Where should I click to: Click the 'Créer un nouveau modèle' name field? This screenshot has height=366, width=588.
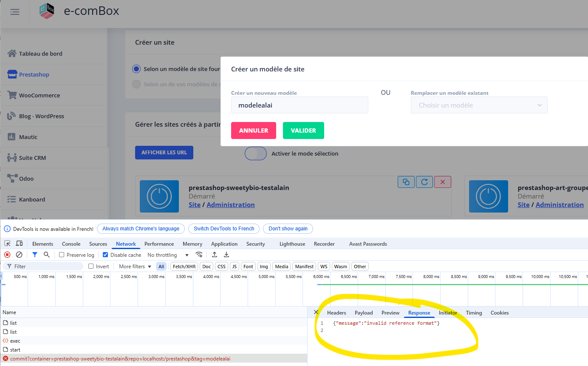coord(300,105)
